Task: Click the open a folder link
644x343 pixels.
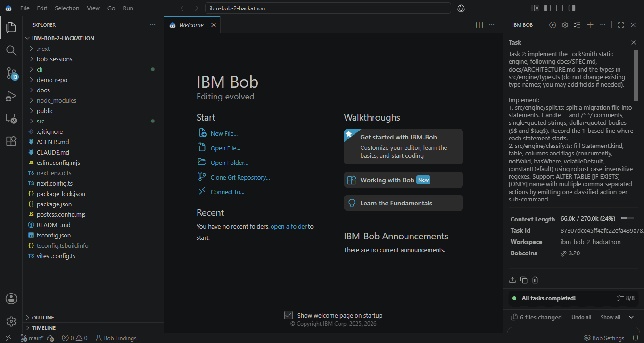Action: (x=289, y=226)
